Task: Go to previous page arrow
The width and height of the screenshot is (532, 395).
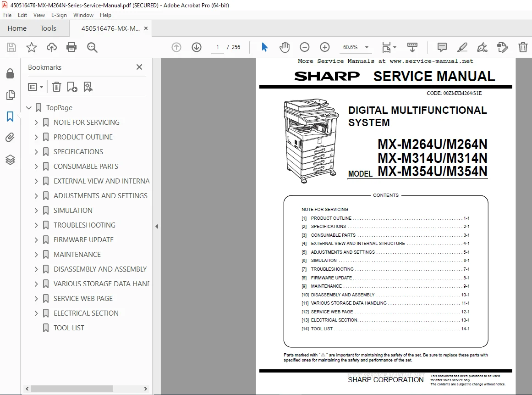Action: (x=176, y=47)
